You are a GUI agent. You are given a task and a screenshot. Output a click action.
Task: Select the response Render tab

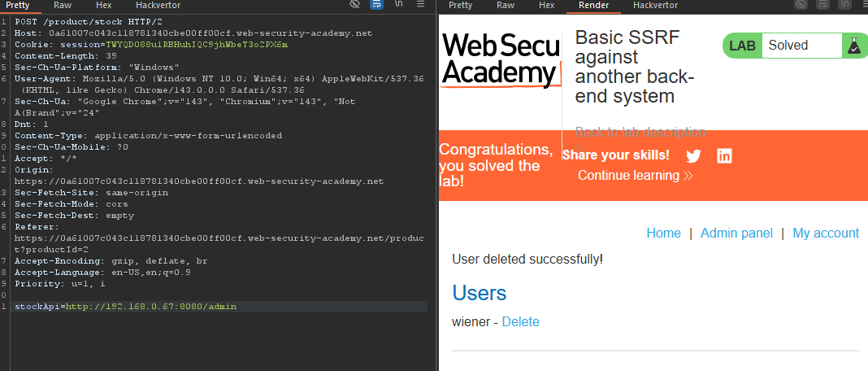pos(593,6)
